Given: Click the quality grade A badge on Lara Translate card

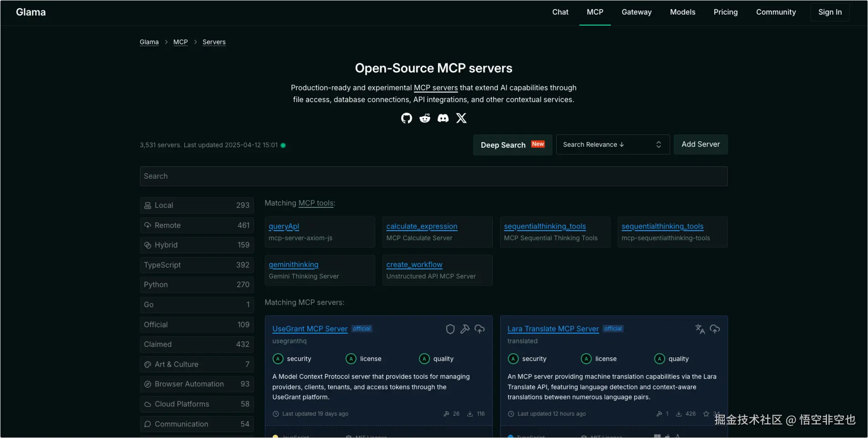Looking at the screenshot, I should click(660, 359).
